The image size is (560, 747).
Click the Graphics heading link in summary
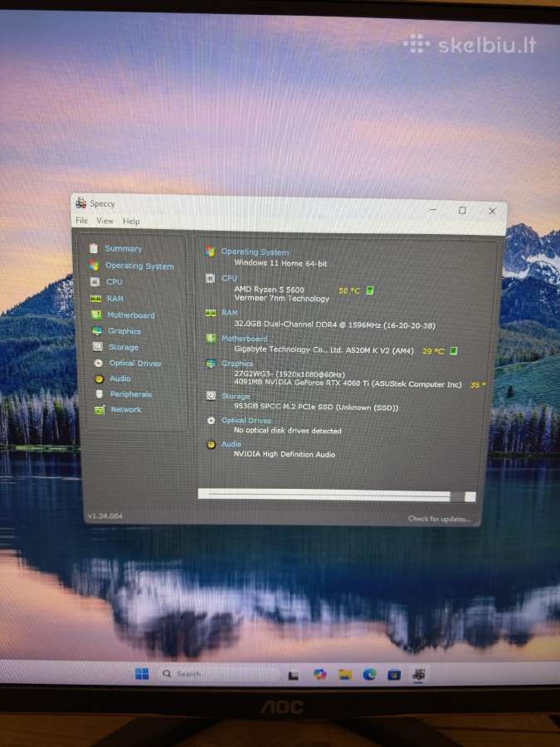coord(237,364)
